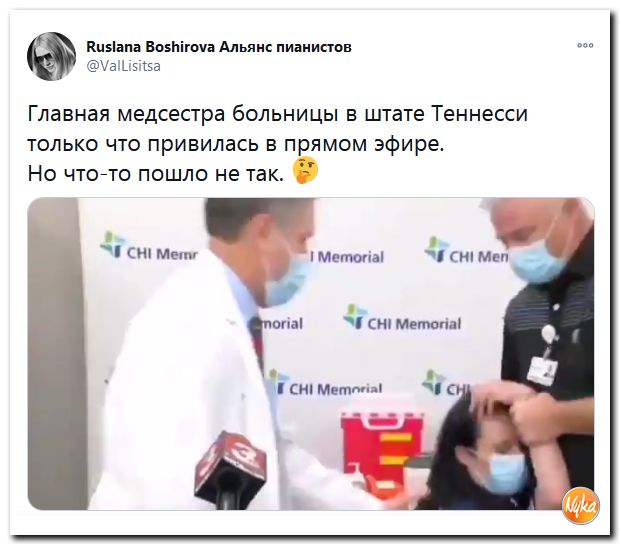621x546 pixels.
Task: Click the tweet line starting with Главная медсестра
Action: pyautogui.click(x=278, y=114)
